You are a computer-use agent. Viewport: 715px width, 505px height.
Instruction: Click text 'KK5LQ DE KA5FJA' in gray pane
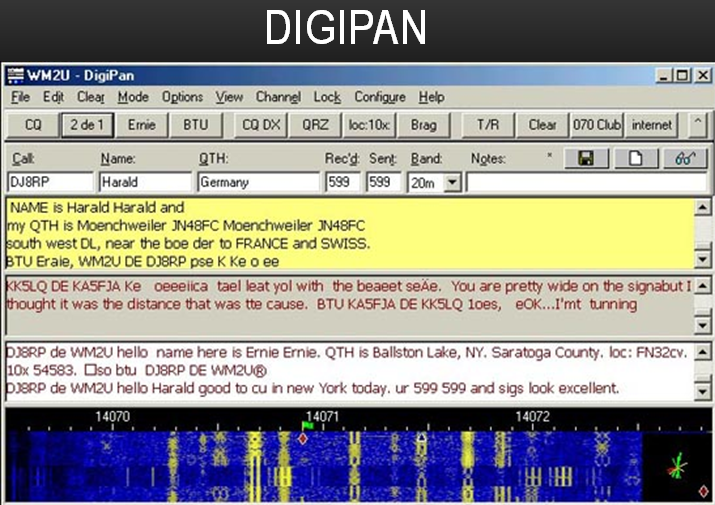point(63,286)
